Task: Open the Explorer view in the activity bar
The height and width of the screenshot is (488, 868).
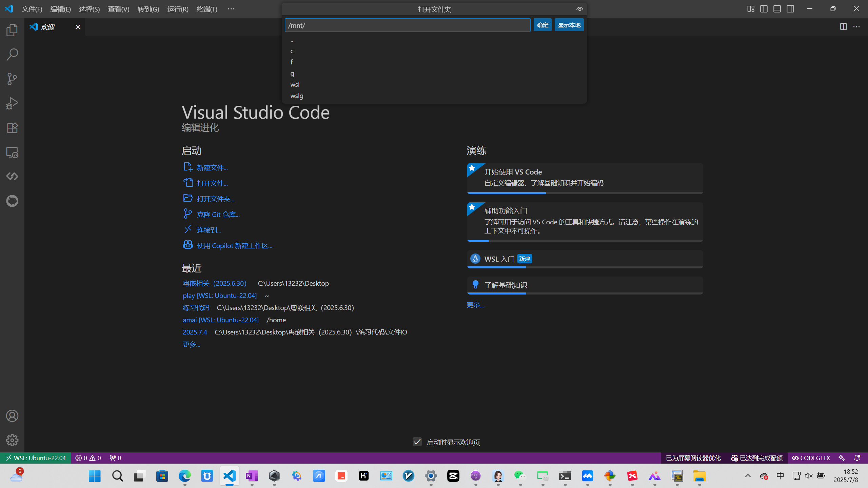Action: tap(12, 30)
